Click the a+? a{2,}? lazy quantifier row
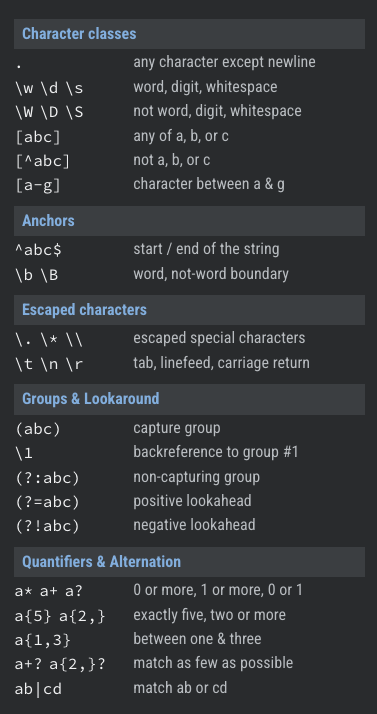This screenshot has height=714, width=377. pos(189,663)
